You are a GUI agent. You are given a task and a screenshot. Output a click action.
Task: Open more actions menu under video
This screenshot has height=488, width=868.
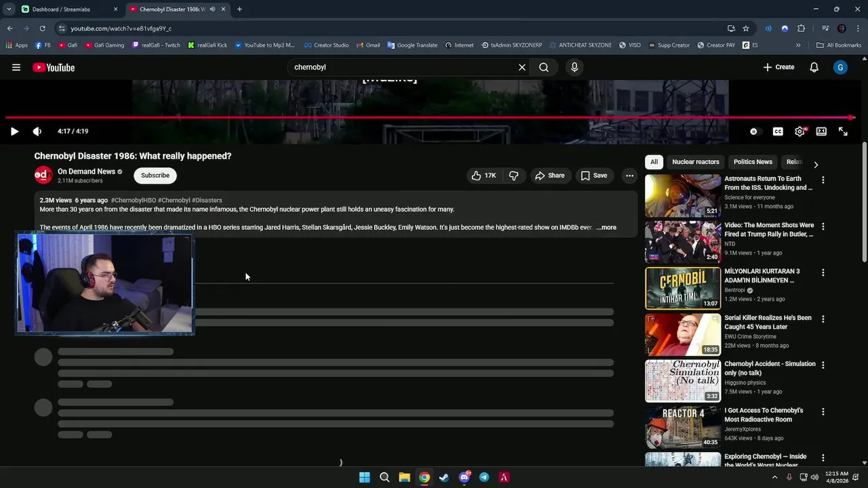tap(629, 176)
